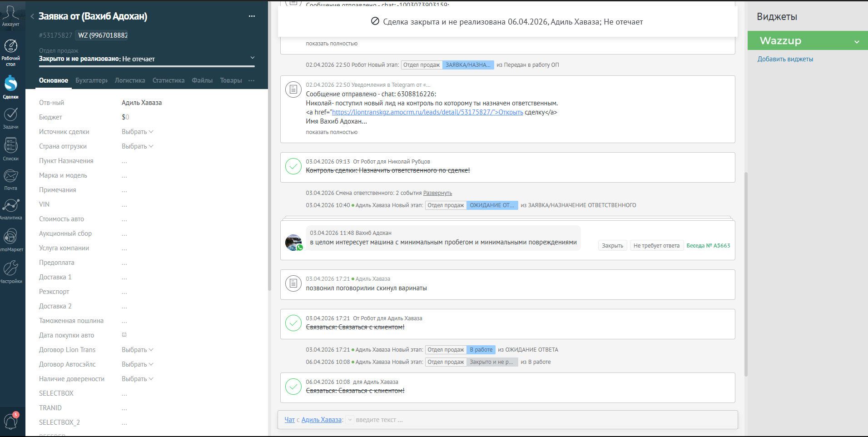Viewport: 868px width, 437px height.
Task: Click ЗАЯВКА/НАЗНА... stage label in feed
Action: [x=468, y=65]
